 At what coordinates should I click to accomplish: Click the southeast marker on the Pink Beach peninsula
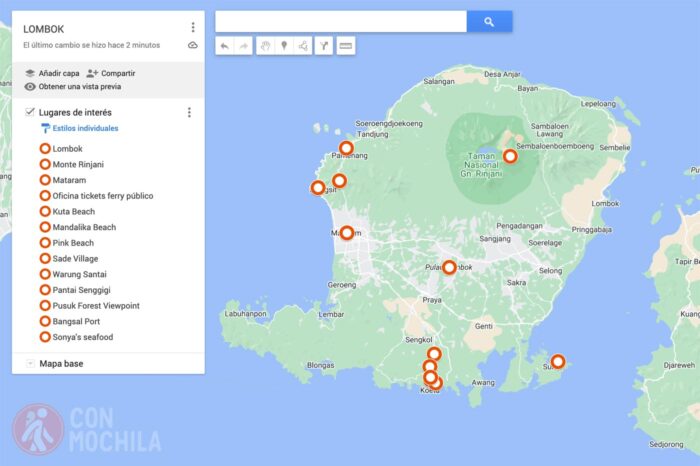point(558,361)
